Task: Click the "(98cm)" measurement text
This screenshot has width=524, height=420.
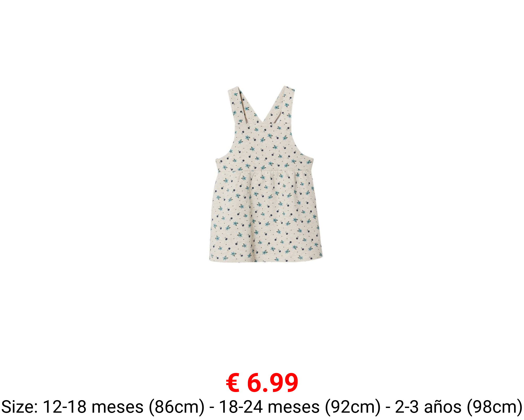Action: click(x=495, y=407)
